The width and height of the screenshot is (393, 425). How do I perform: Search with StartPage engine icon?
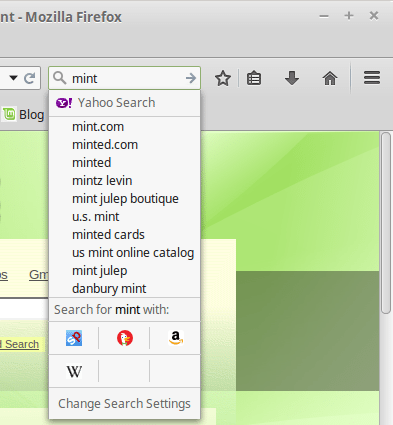click(74, 338)
